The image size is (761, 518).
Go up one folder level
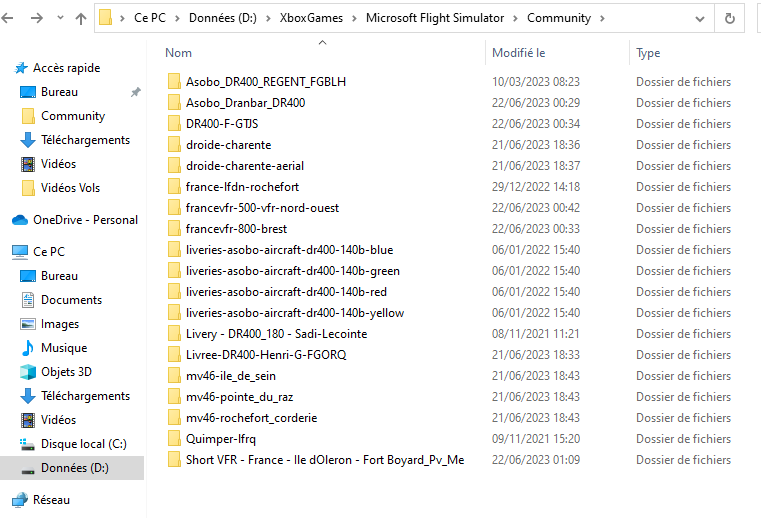point(81,18)
